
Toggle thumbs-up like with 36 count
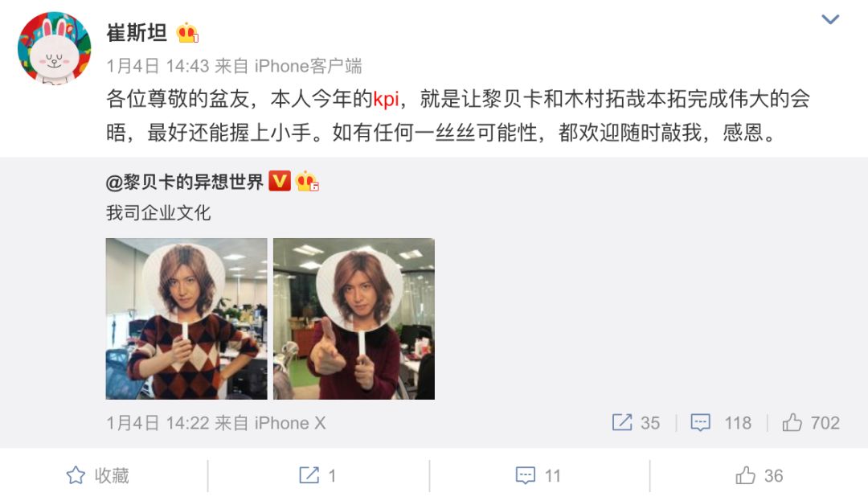click(x=759, y=475)
